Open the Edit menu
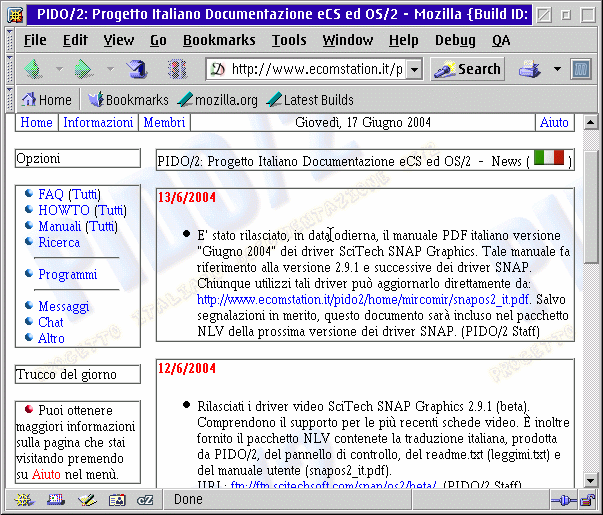 click(75, 40)
